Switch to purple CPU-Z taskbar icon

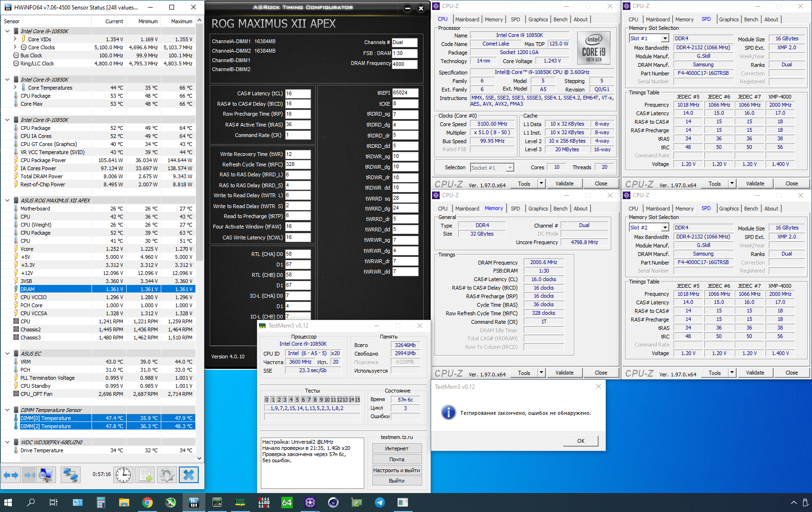tap(310, 503)
